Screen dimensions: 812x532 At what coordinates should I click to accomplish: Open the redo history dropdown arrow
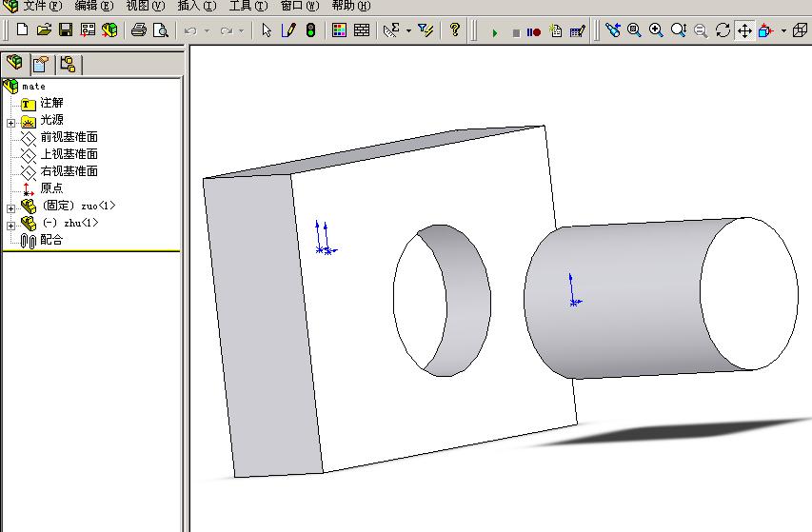(x=241, y=31)
